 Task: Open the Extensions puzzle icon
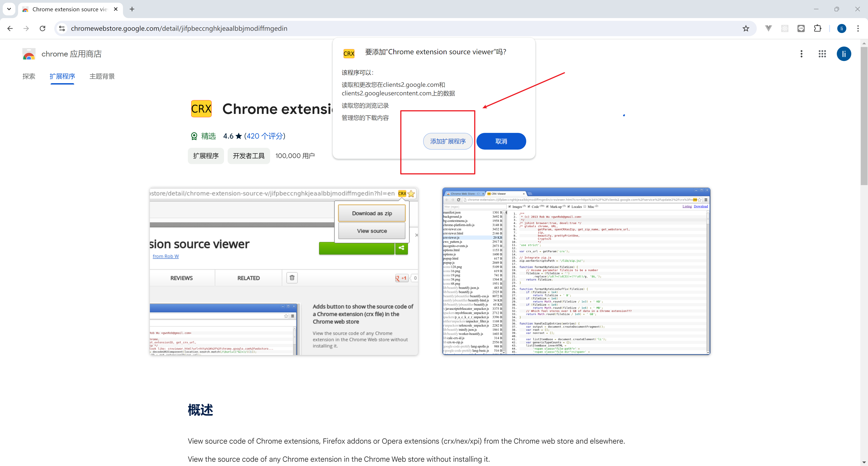(x=817, y=29)
